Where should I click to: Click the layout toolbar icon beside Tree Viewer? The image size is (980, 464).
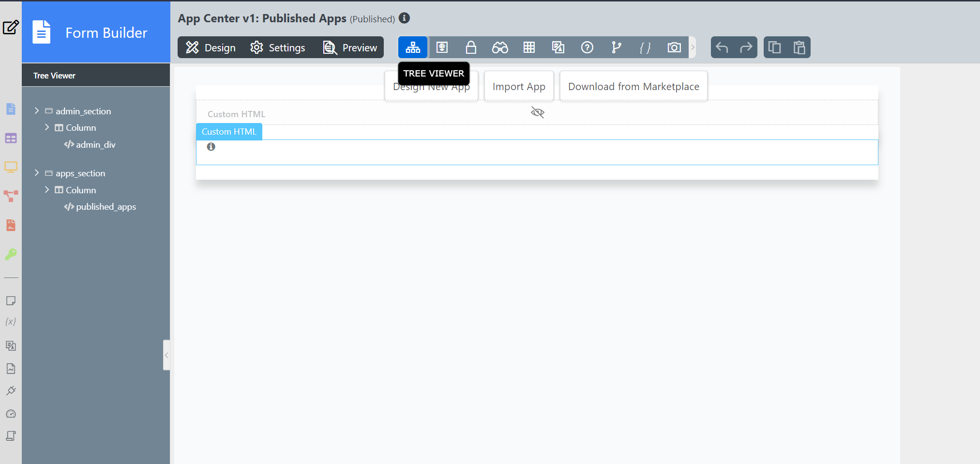coord(442,47)
